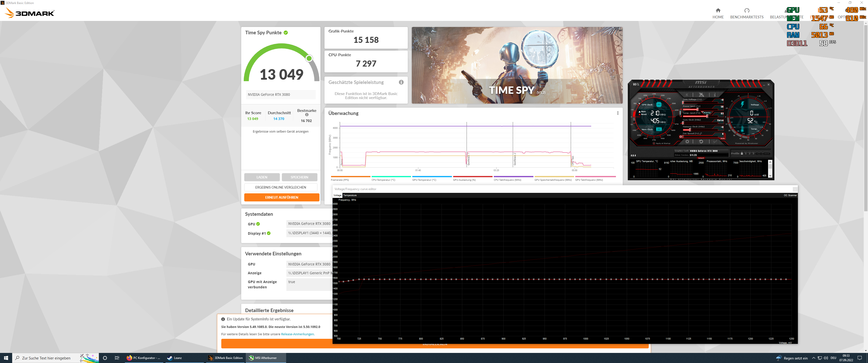Toggle fan speed Auto mode
The image size is (868, 363).
(722, 138)
